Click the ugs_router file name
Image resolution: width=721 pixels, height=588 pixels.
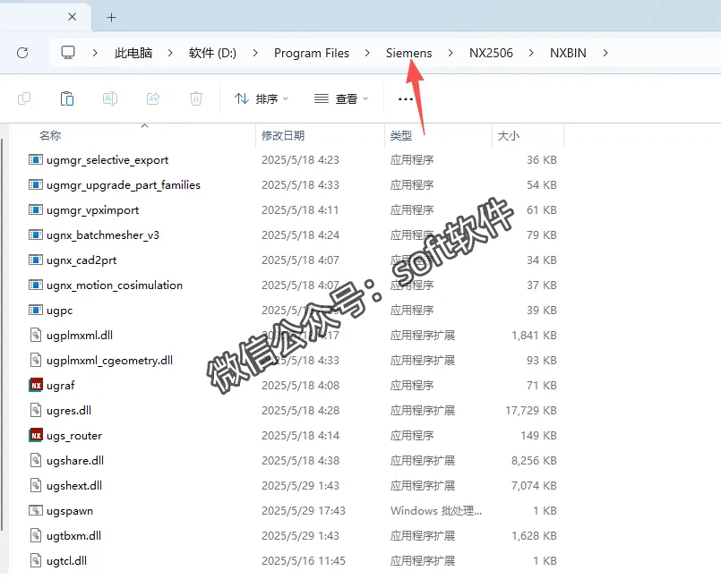(x=74, y=436)
